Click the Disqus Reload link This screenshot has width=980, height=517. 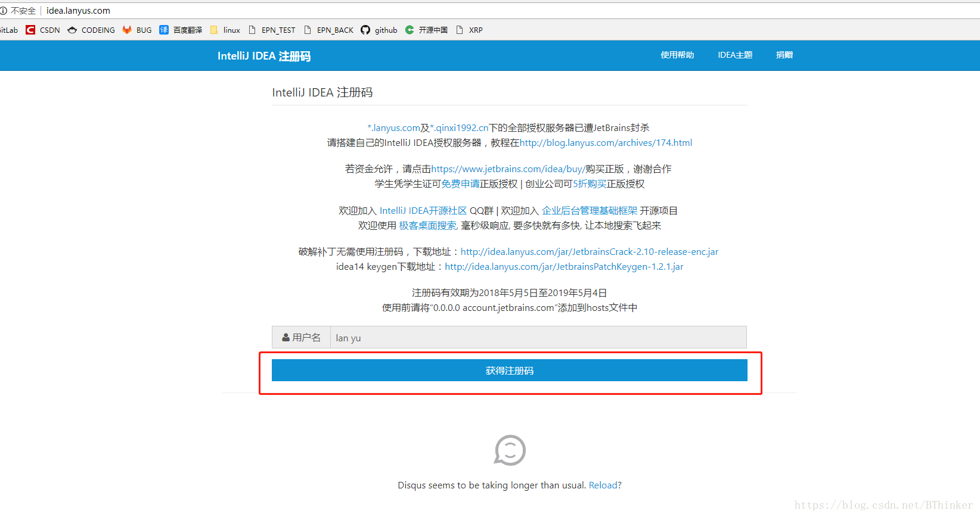click(603, 485)
